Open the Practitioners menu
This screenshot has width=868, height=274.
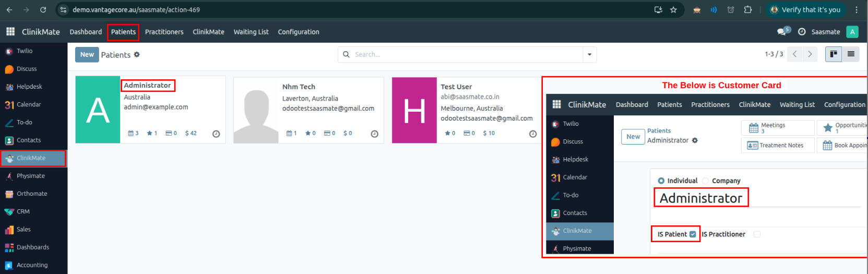click(164, 32)
